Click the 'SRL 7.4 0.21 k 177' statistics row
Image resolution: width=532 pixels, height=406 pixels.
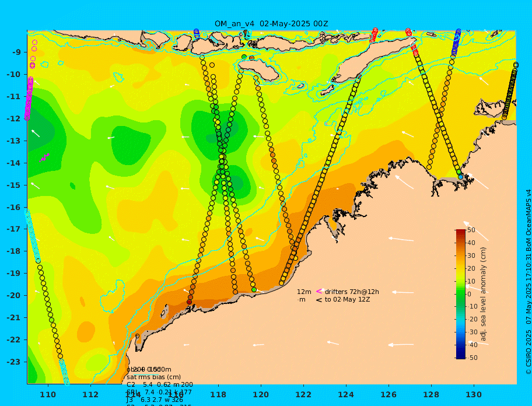[159, 393]
